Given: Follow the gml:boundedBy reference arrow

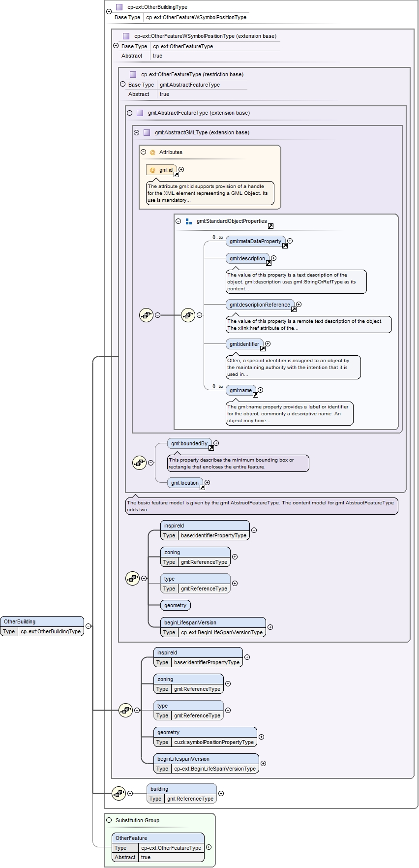Looking at the screenshot, I should (x=211, y=448).
